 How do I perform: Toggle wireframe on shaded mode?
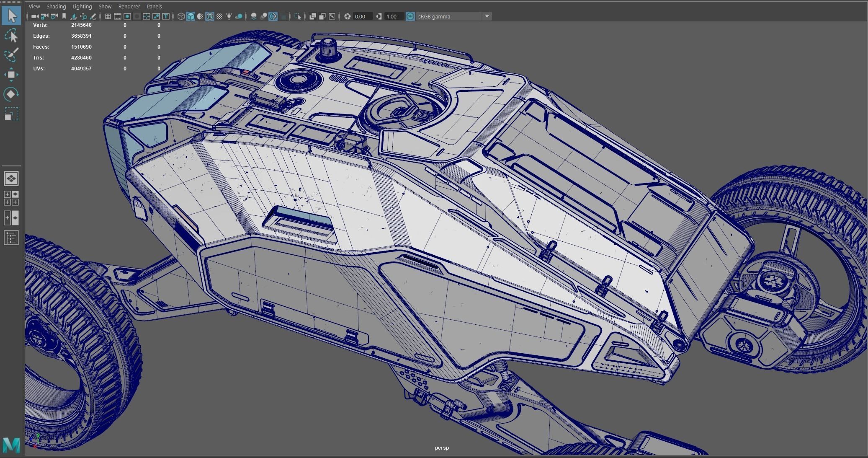[210, 16]
